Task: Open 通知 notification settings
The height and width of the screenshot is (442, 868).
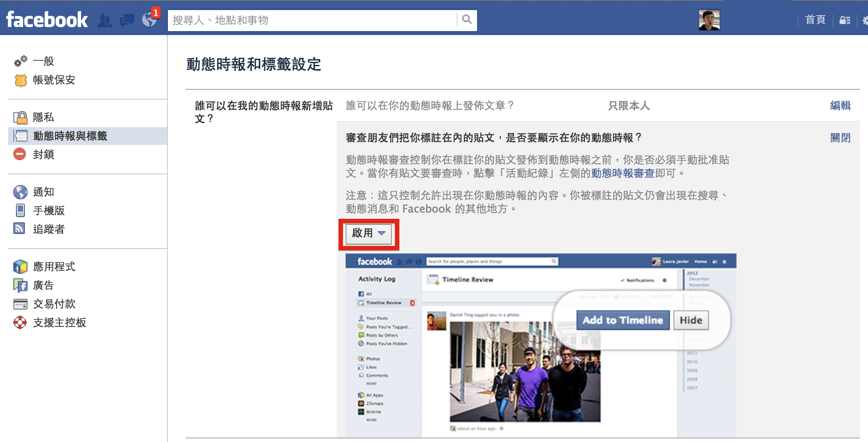Action: 44,192
